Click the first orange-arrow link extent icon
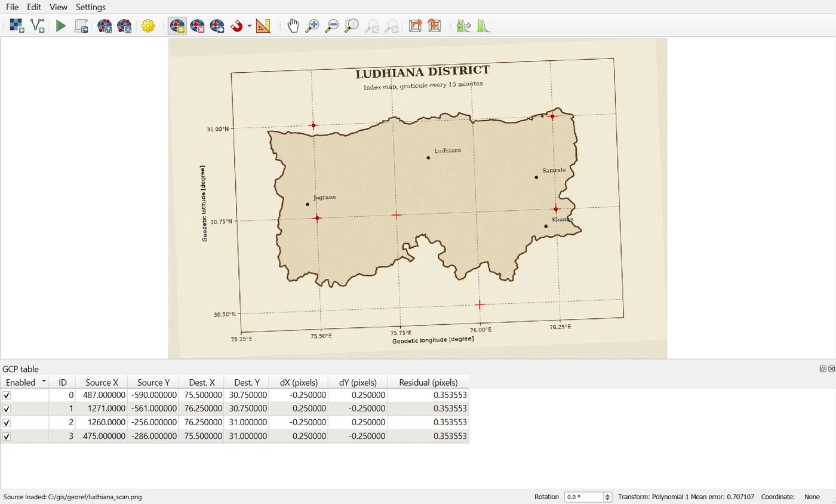The image size is (836, 504). click(x=414, y=26)
